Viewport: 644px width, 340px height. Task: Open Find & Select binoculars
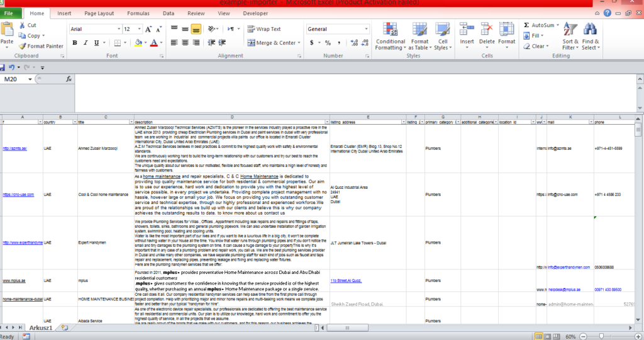[591, 36]
